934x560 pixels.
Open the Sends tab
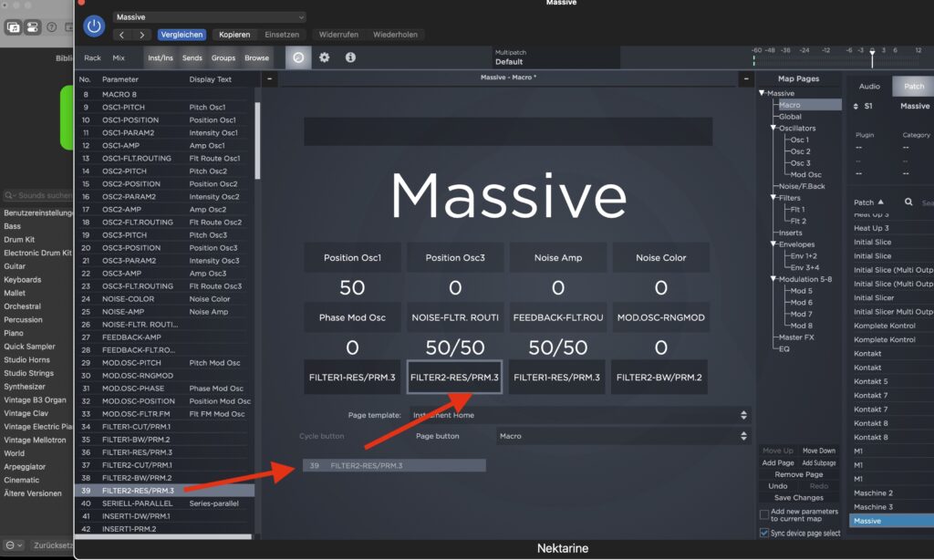click(x=192, y=57)
